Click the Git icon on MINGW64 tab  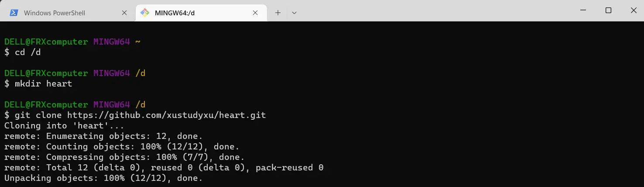[x=145, y=13]
